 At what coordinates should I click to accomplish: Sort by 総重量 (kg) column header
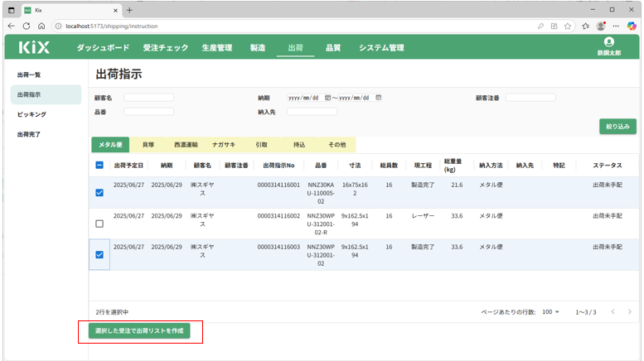pos(453,166)
